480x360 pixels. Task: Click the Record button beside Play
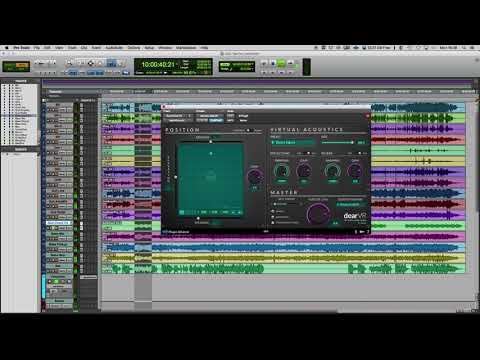[290, 63]
